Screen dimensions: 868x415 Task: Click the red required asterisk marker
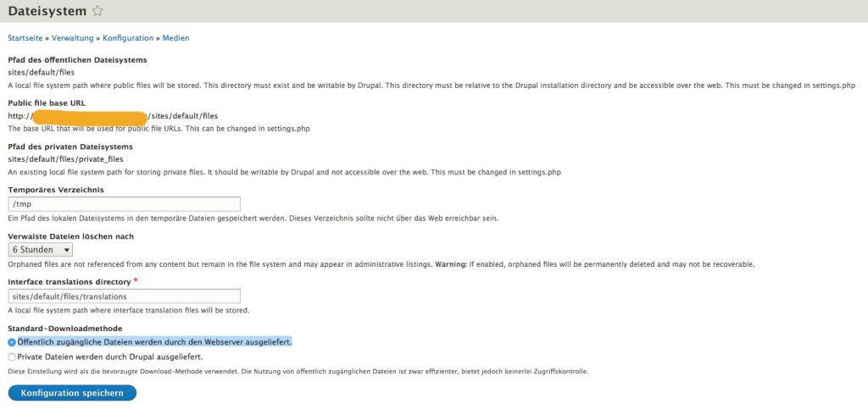136,280
